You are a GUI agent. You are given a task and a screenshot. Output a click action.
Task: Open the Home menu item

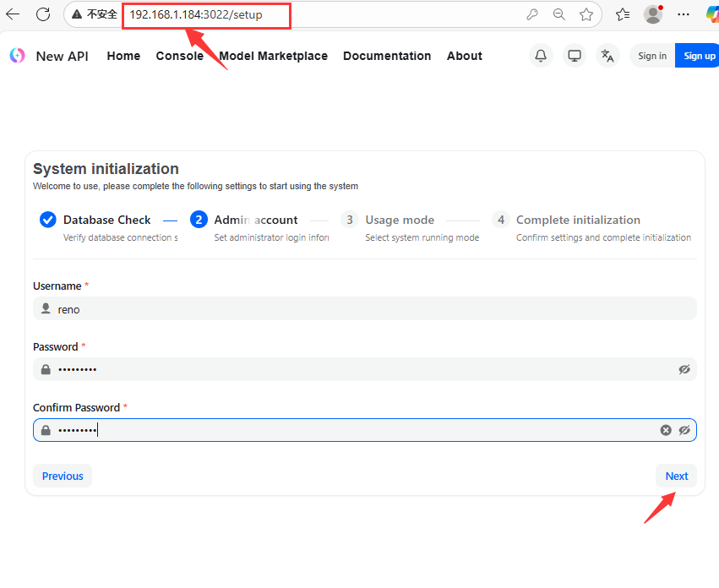click(x=124, y=56)
